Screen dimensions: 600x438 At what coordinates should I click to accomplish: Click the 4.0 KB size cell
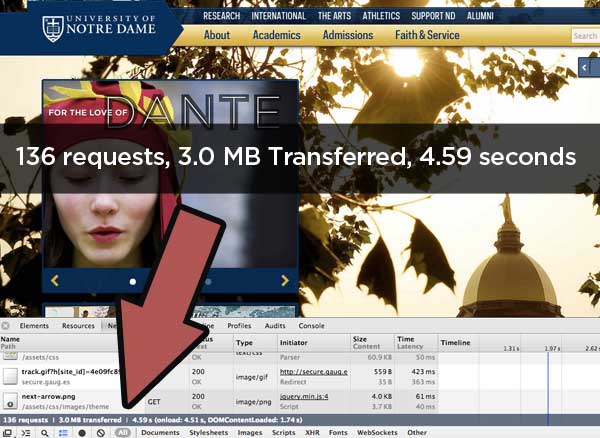tap(382, 397)
